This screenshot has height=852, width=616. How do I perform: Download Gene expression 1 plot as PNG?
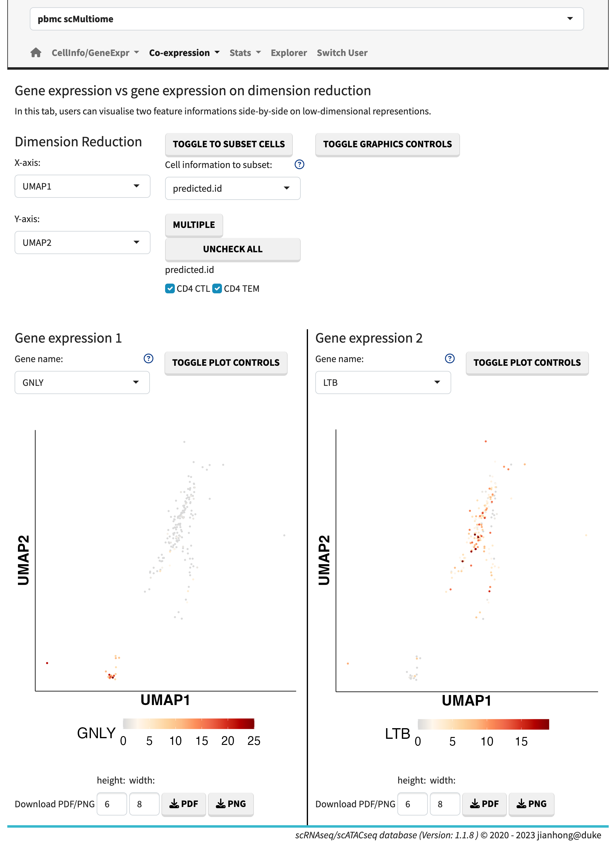coord(230,804)
